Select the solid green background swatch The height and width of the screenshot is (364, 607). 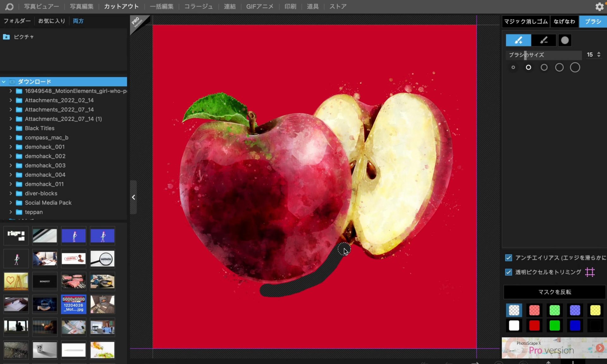(555, 325)
